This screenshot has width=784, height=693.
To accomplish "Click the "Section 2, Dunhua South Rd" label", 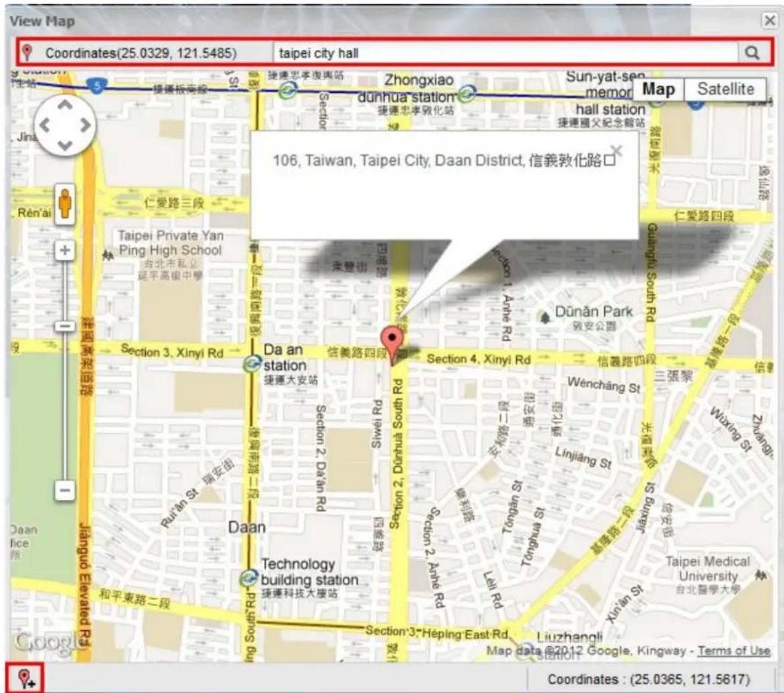I will click(x=396, y=454).
